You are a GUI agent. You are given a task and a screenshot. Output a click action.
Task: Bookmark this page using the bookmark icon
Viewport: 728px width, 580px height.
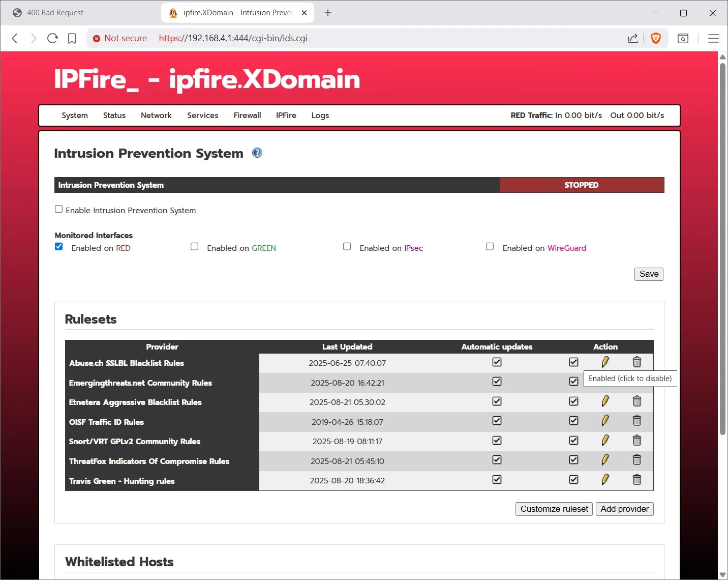pyautogui.click(x=72, y=38)
